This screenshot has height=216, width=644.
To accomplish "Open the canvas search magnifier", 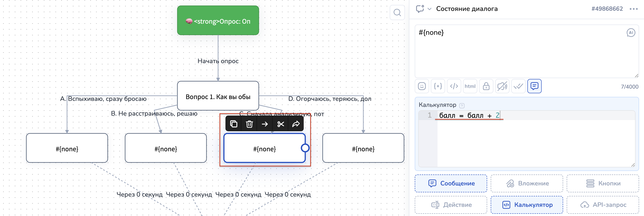I will point(397,12).
